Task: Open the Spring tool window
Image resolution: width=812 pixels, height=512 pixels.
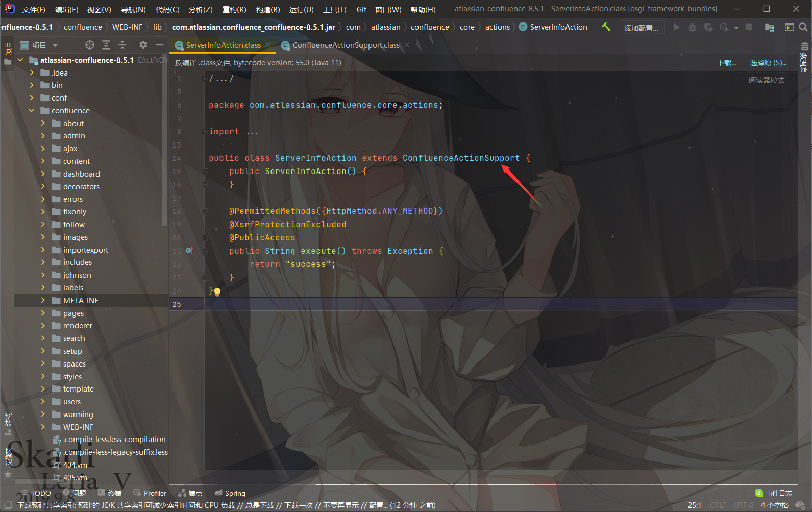Action: coord(230,493)
